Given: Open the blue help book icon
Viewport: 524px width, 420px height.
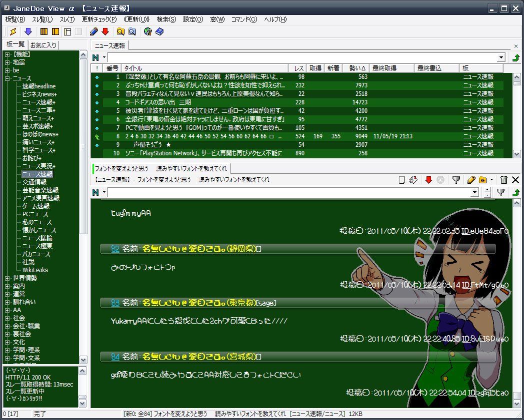Looking at the screenshot, I should point(159,31).
